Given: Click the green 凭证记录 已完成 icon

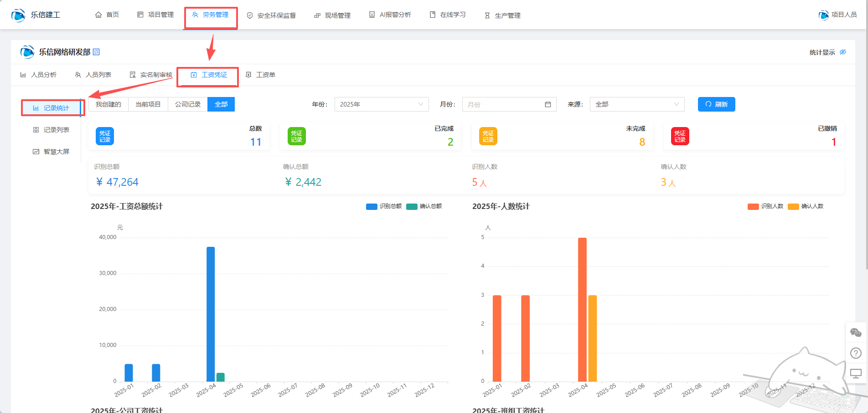Looking at the screenshot, I should [x=296, y=136].
